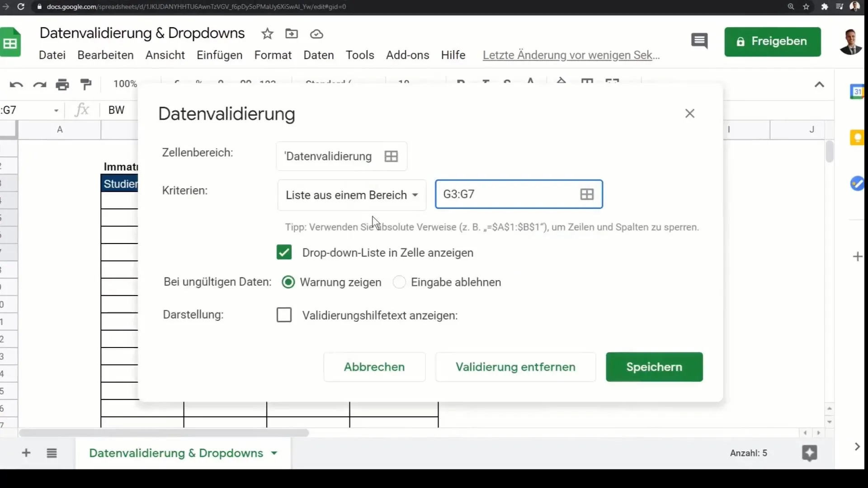Reload the browser page
Image resolution: width=868 pixels, height=488 pixels.
[x=21, y=7]
